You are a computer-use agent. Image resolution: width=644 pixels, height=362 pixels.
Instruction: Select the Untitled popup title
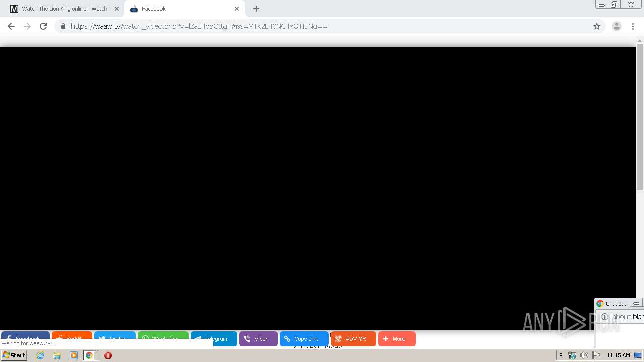(x=615, y=304)
